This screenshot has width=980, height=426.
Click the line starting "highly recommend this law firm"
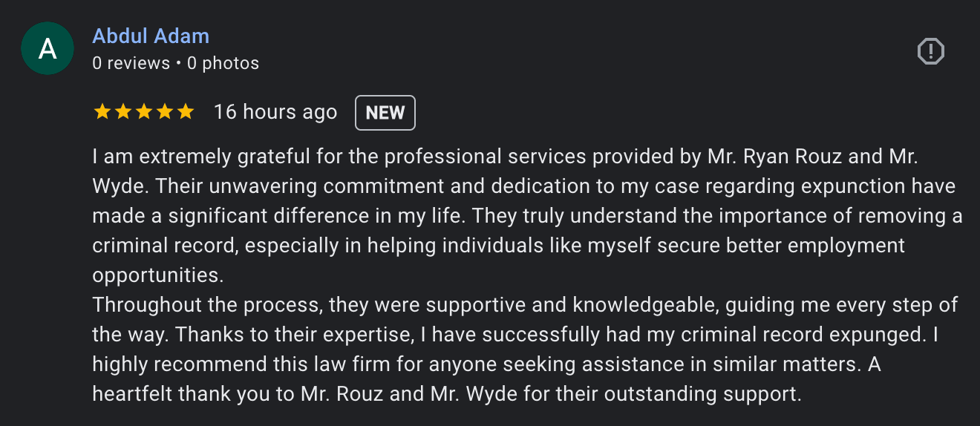pos(486,364)
